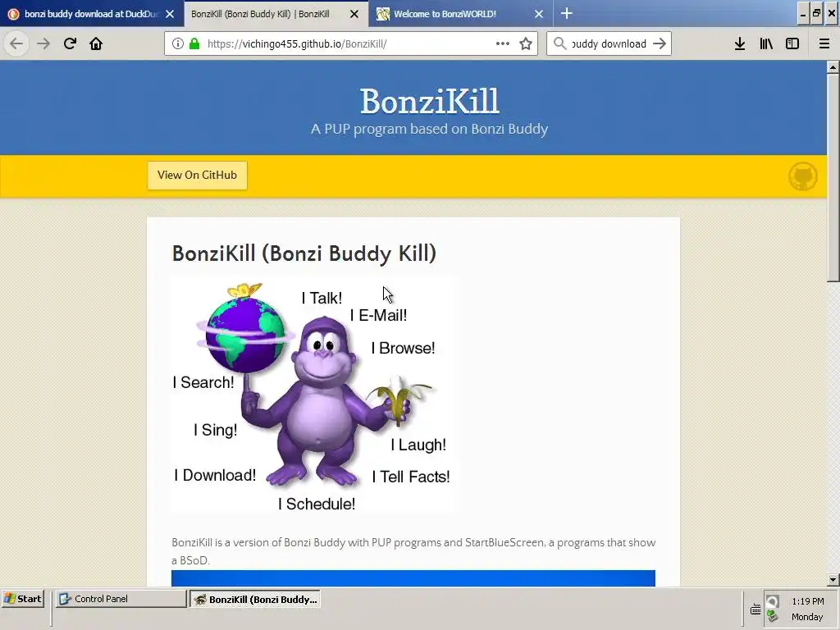Viewport: 840px width, 630px height.
Task: Close the DuckDuckGo bonzi buddy tab
Action: coord(170,14)
